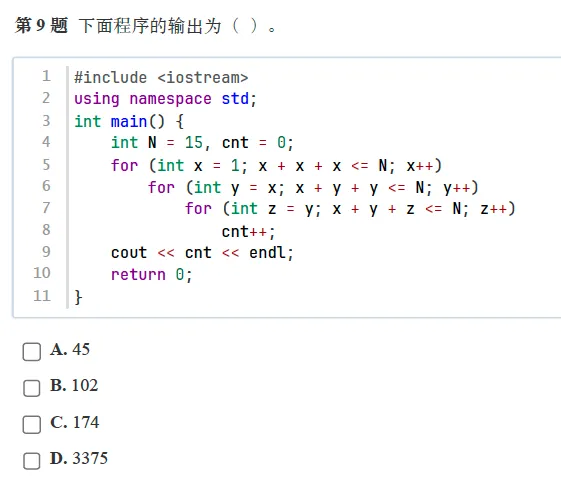This screenshot has width=561, height=491.
Task: Click the question title '第 9 题'
Action: (41, 26)
